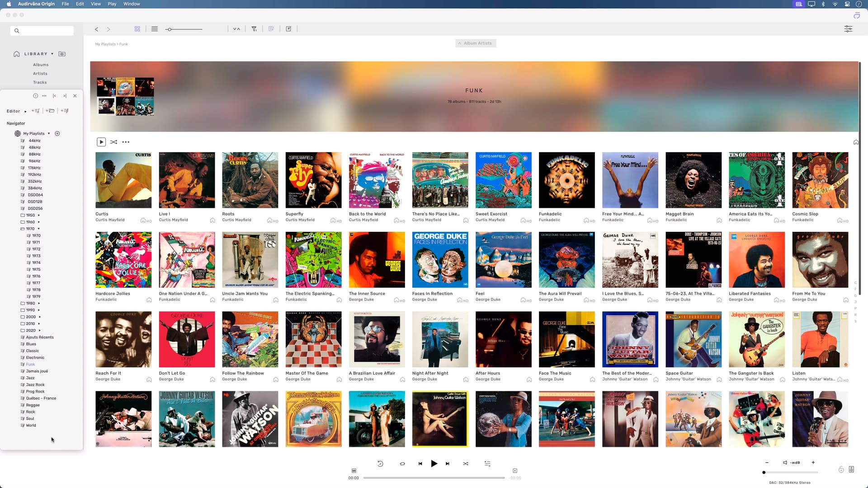Expand the 1950 folder
Screen dimensions: 868x488
coord(39,216)
